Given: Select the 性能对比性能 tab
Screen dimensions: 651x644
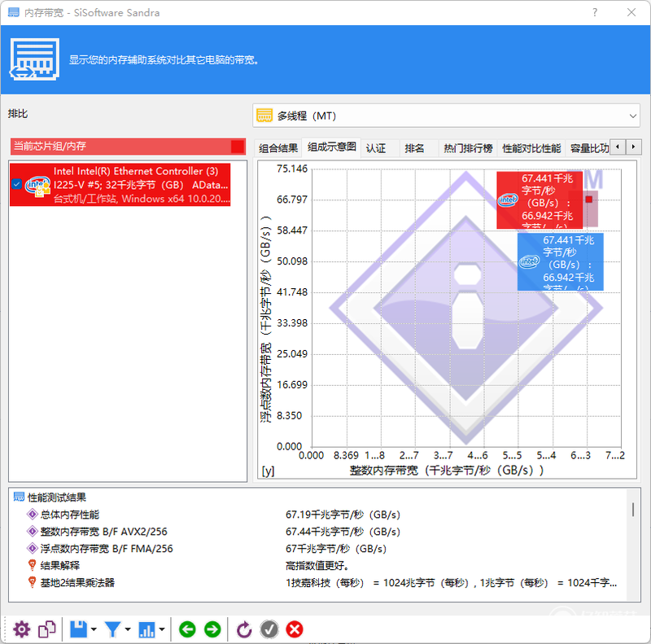Looking at the screenshot, I should tap(531, 148).
